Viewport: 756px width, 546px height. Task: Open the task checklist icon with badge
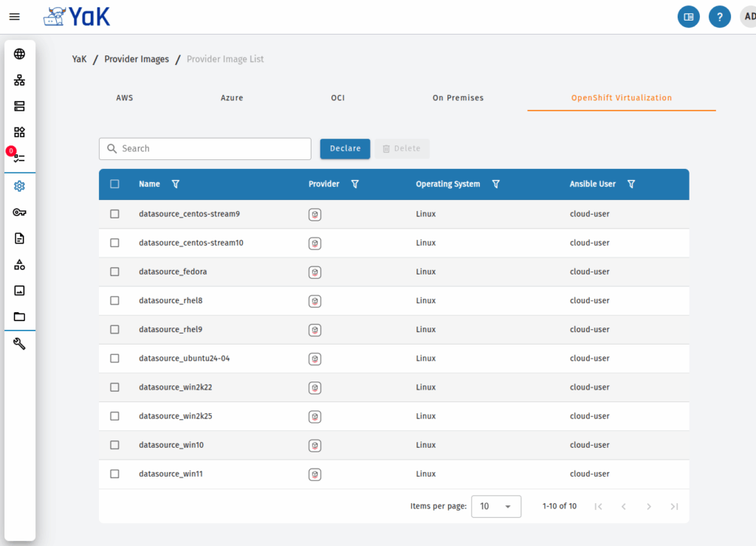[x=19, y=158]
